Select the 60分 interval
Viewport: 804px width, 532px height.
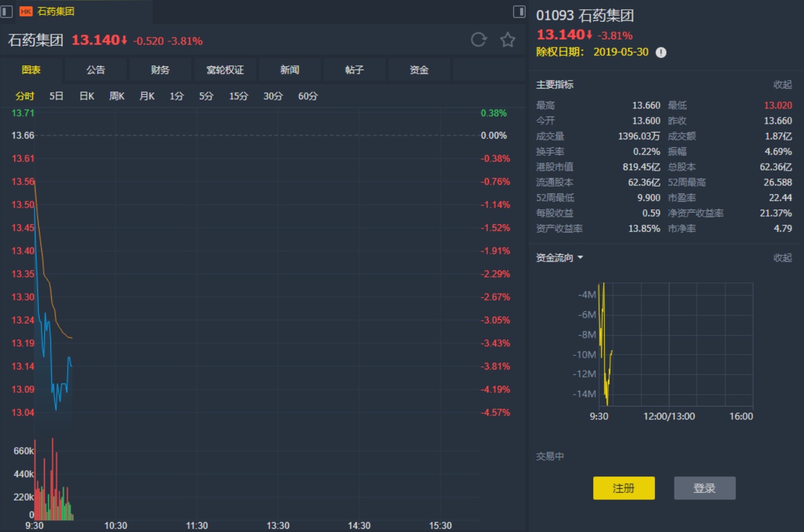click(x=308, y=96)
